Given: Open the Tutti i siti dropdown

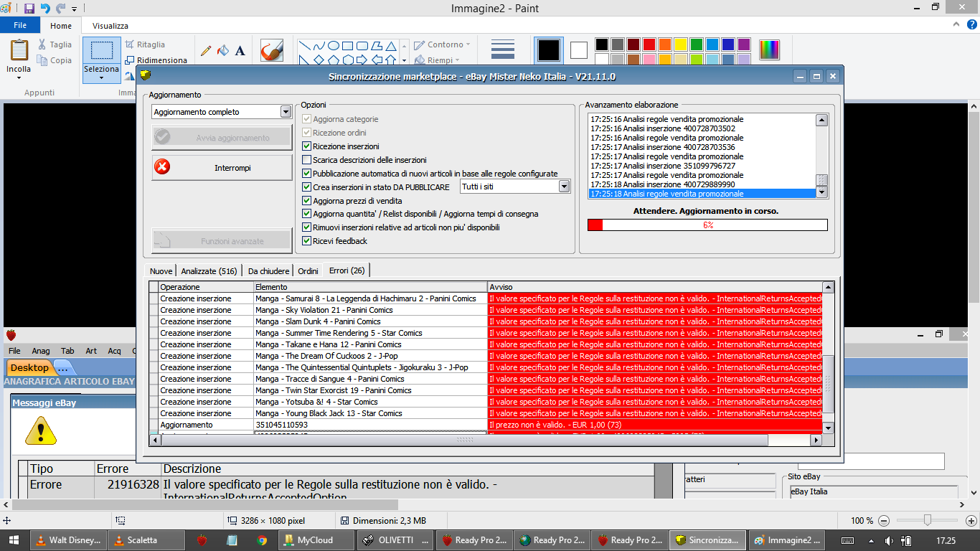Looking at the screenshot, I should coord(564,187).
